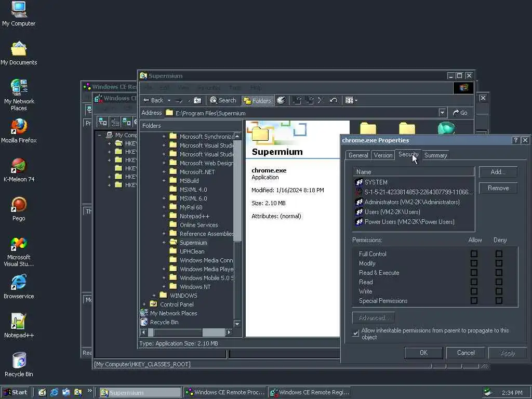Click the Forward arrow in Explorer toolbar
Screen dimensions: 532x399
179,100
